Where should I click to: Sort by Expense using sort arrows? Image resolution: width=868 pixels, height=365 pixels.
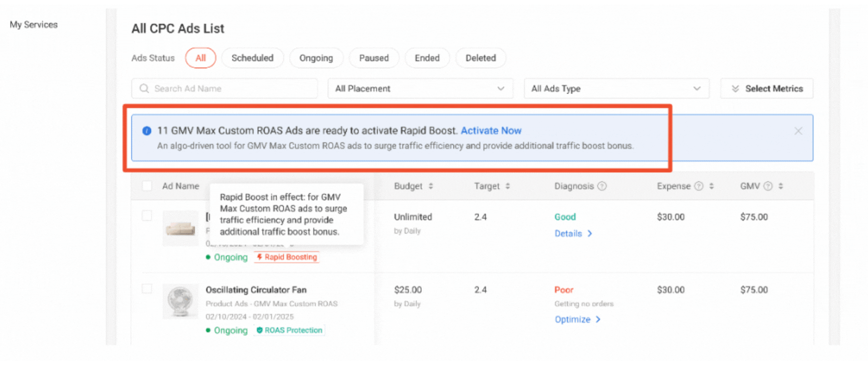coord(712,186)
